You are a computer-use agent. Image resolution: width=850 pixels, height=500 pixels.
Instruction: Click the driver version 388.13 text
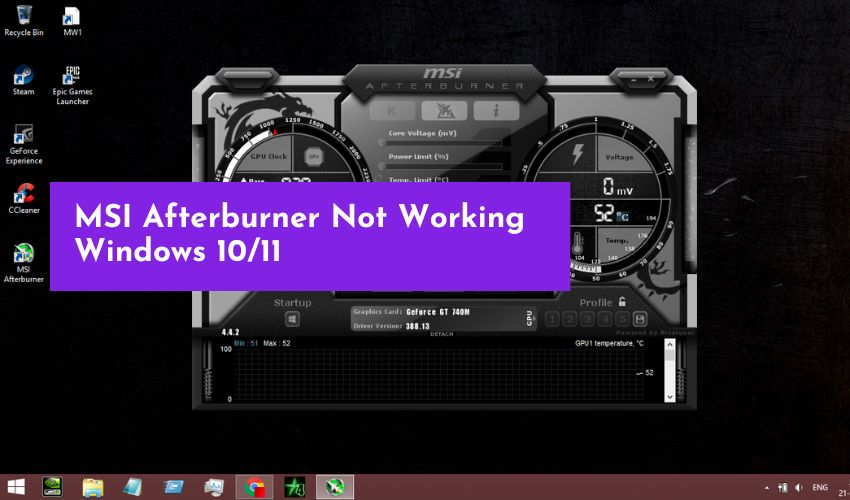[x=417, y=326]
